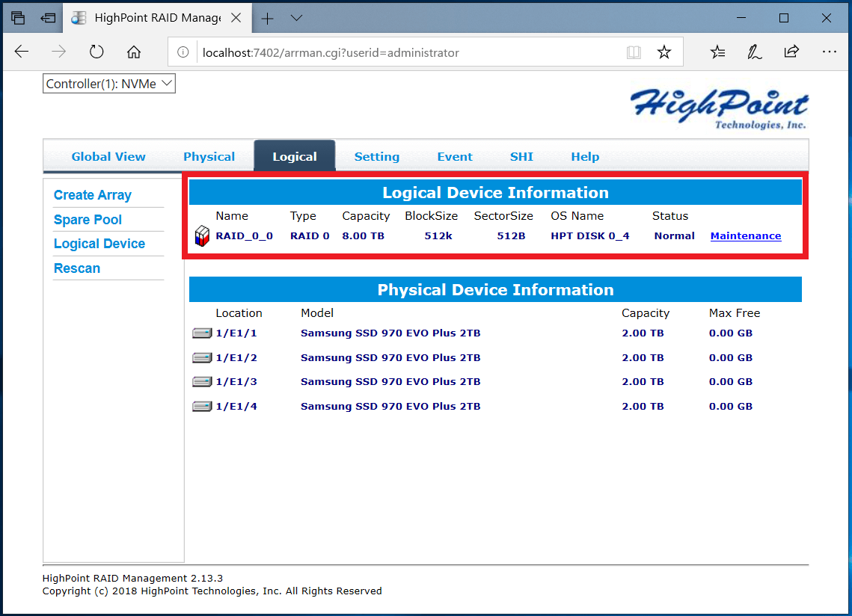Click the RAID_0_0 array name
The image size is (852, 616).
(x=244, y=235)
